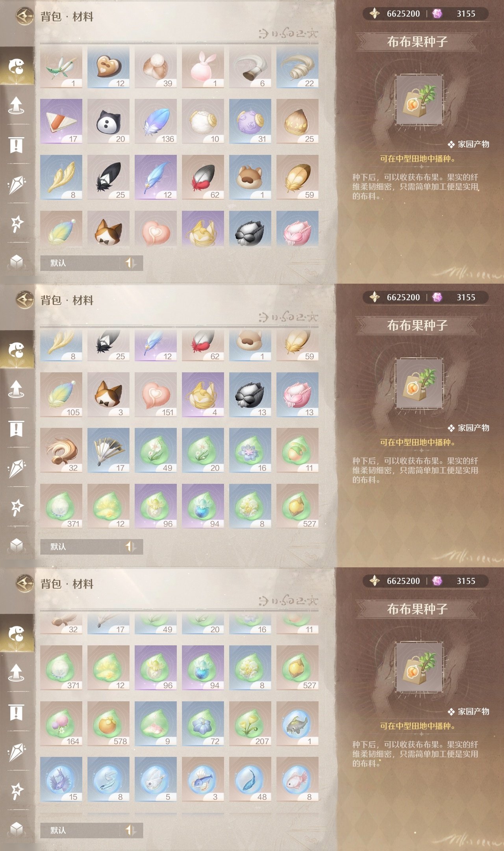Select the orange fruit item with 578

[x=108, y=723]
